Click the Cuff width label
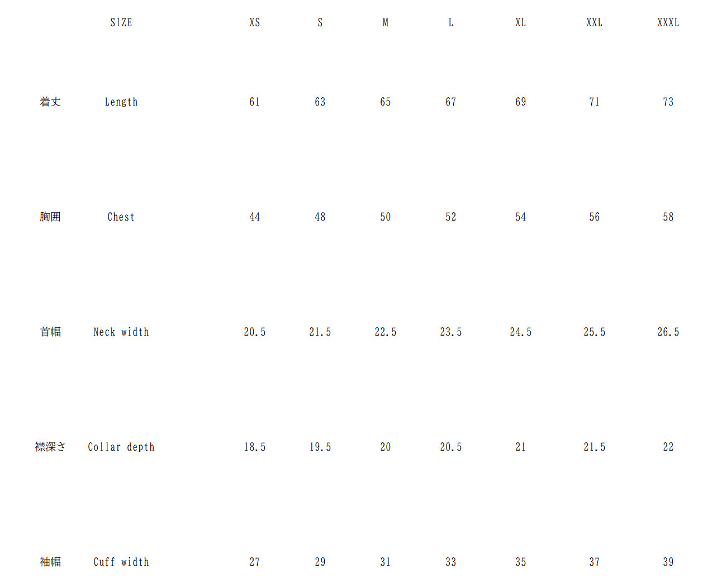 121,562
